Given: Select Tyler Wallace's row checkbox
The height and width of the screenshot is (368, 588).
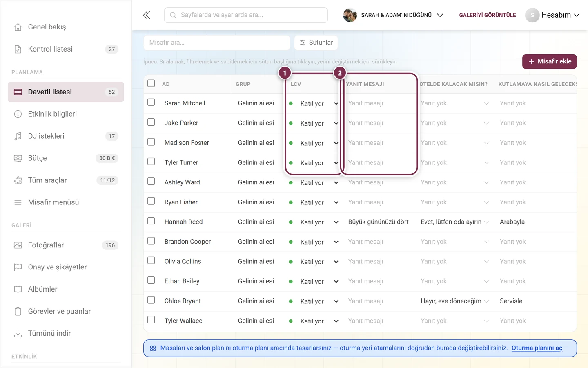Looking at the screenshot, I should click(151, 320).
